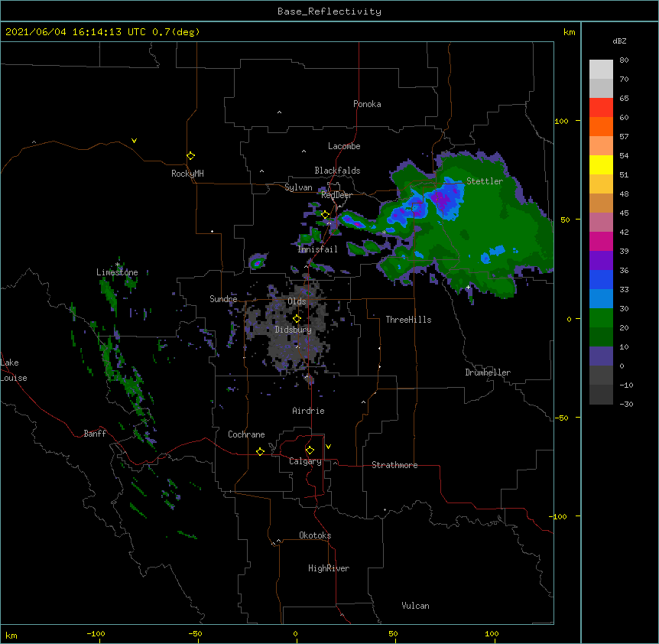Click the Olds label

tap(297, 301)
